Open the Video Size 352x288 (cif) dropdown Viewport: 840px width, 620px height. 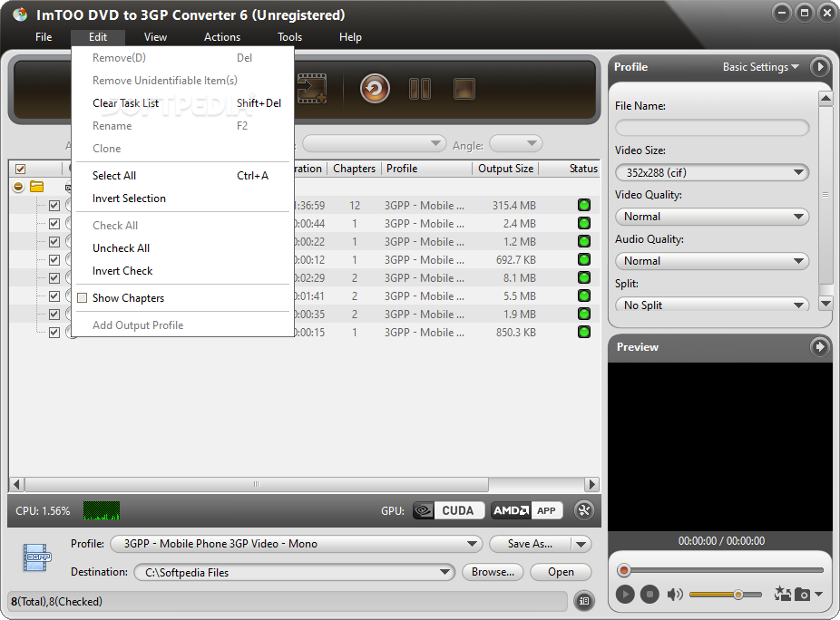[x=712, y=172]
